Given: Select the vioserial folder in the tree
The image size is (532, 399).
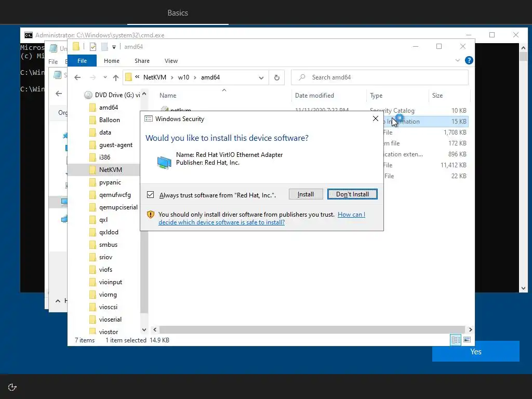Looking at the screenshot, I should tap(110, 320).
